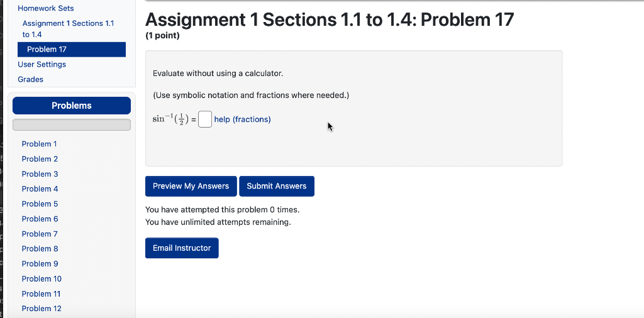Viewport: 644px width, 318px height.
Task: Go to Problem 12
Action: click(42, 309)
